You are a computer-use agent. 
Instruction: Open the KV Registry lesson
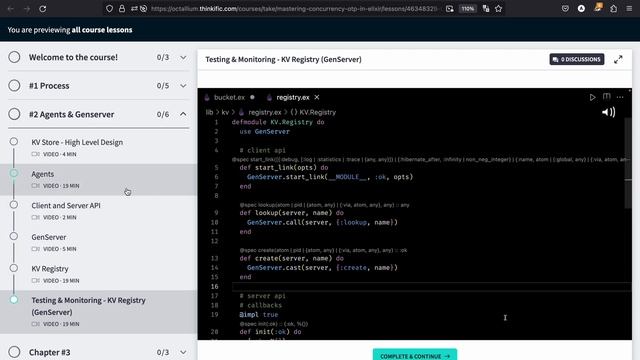click(50, 269)
